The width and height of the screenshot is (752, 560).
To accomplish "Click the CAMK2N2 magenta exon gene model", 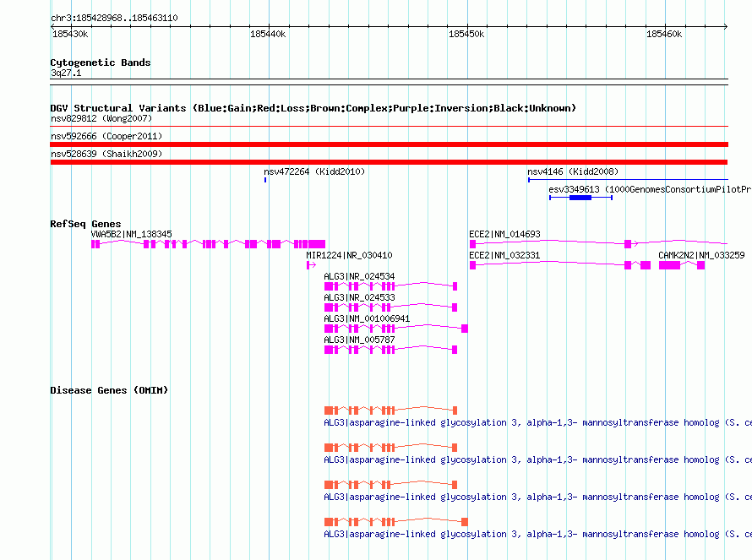I will click(682, 265).
